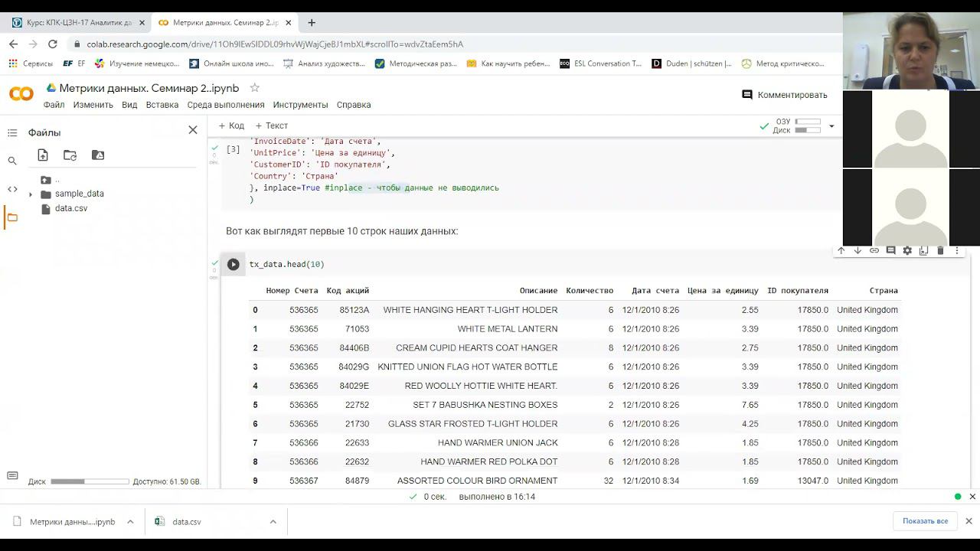The width and height of the screenshot is (980, 551).
Task: Open the Изучение немецко... bookmark
Action: [137, 64]
